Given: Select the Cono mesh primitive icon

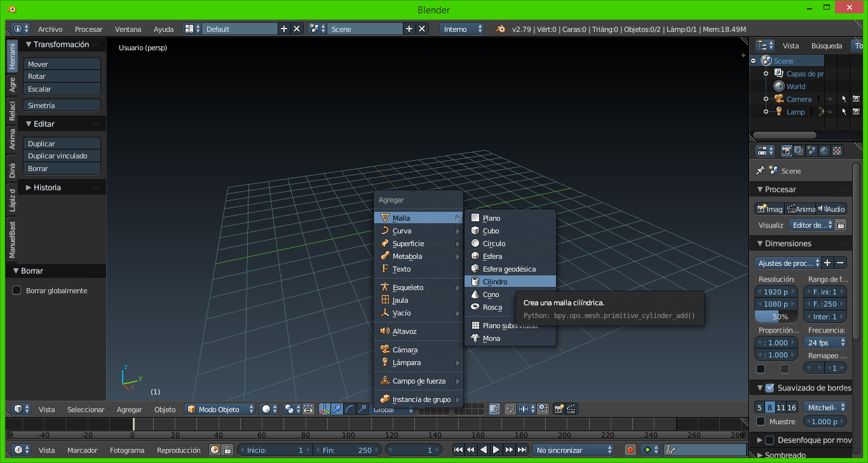Looking at the screenshot, I should coord(475,294).
